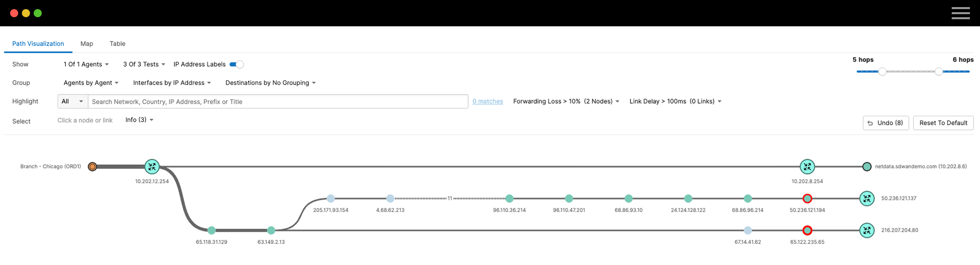
Task: Click the highlight search input field
Action: click(278, 102)
